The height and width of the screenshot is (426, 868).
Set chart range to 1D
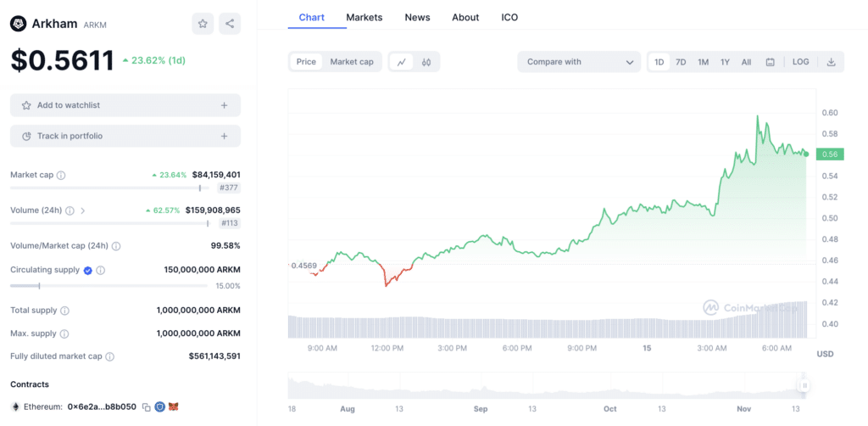coord(659,62)
